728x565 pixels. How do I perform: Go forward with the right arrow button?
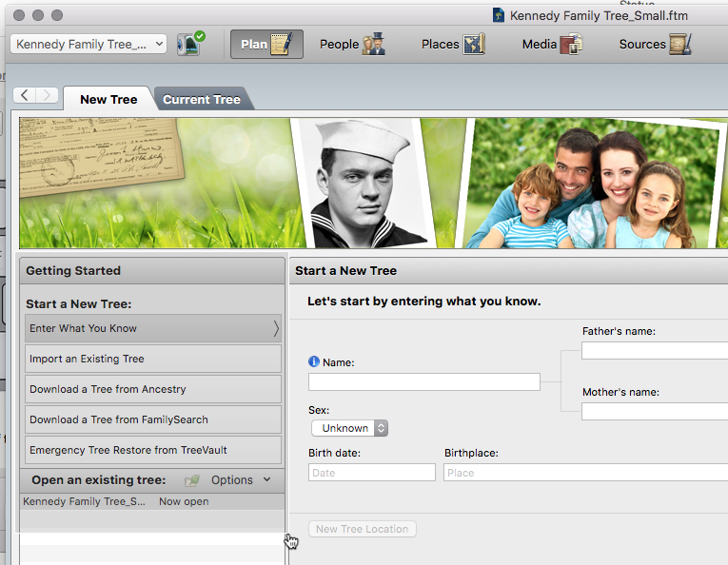47,95
